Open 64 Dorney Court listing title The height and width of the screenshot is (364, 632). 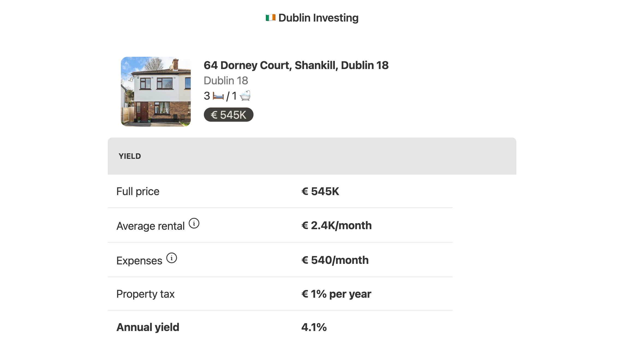[x=296, y=65]
